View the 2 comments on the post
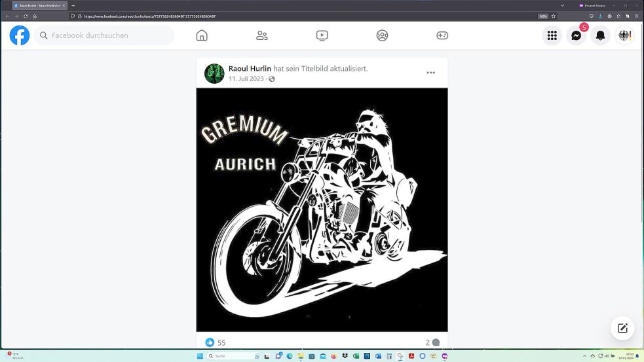Image resolution: width=644 pixels, height=362 pixels. click(x=432, y=342)
